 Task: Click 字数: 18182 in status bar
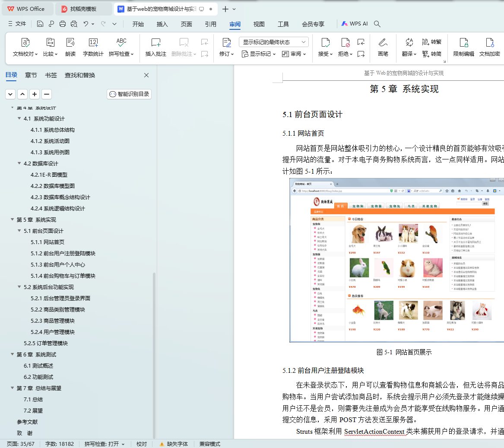point(60,444)
